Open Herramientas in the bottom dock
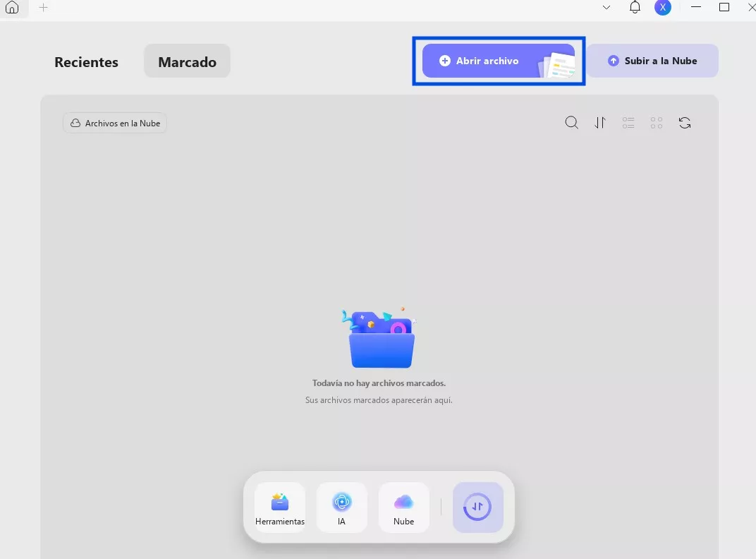 [x=280, y=507]
